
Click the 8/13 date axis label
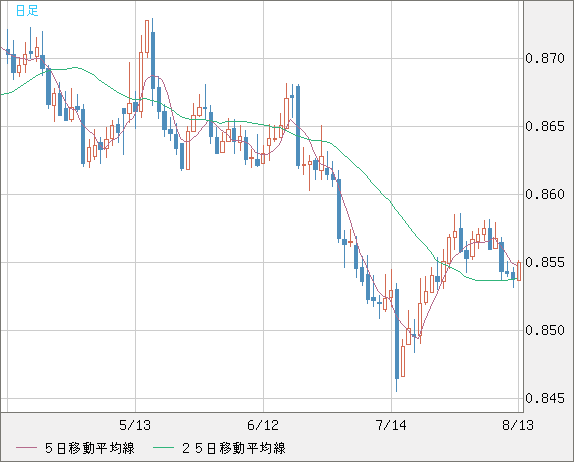pos(518,425)
